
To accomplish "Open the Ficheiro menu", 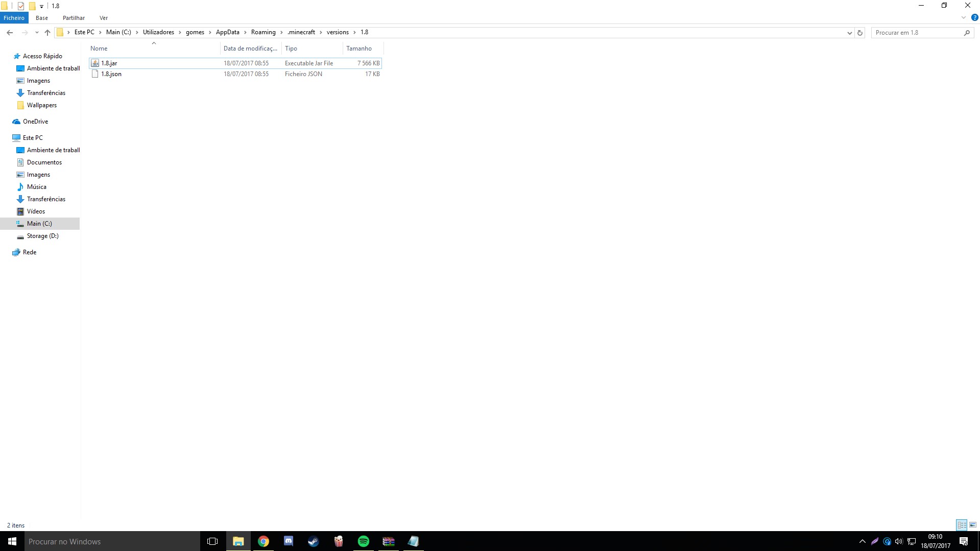I will [x=14, y=18].
